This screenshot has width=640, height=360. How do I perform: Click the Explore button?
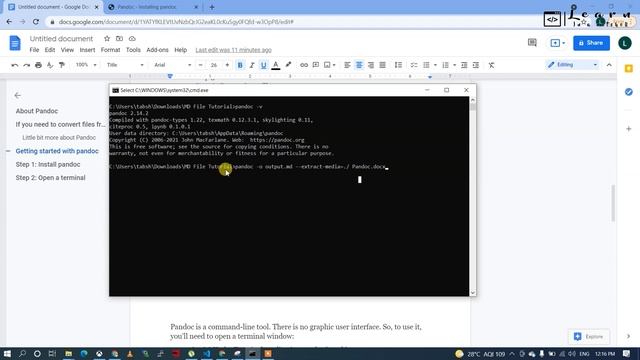[589, 336]
